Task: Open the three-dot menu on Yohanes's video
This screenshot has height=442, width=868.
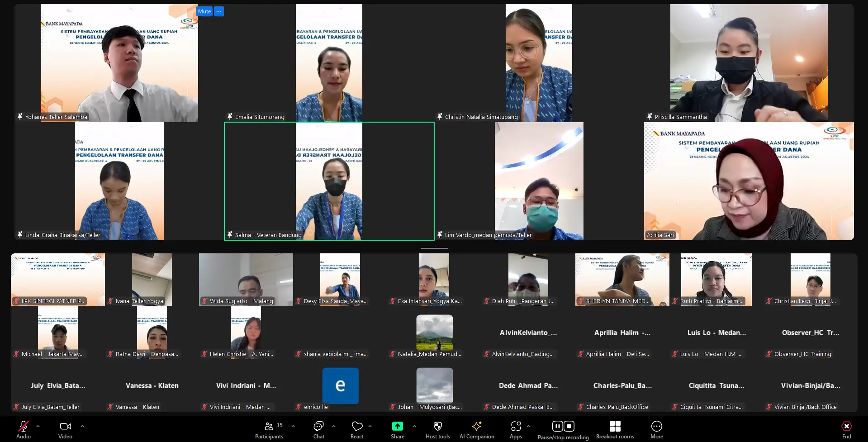Action: [x=219, y=11]
